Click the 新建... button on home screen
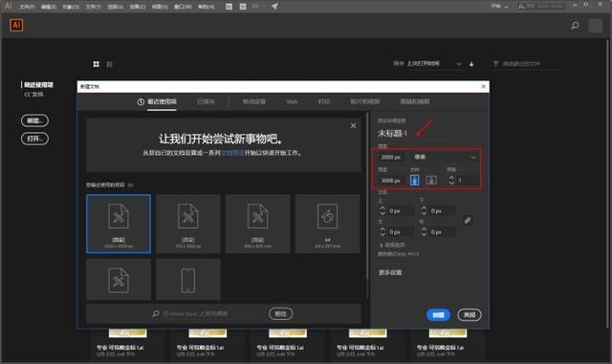The width and height of the screenshot is (612, 364). [x=34, y=120]
